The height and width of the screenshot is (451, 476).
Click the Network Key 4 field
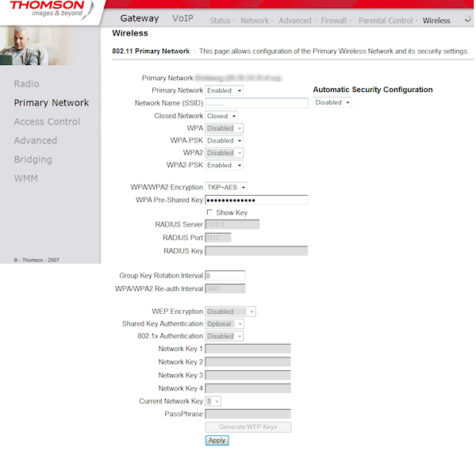tap(248, 388)
